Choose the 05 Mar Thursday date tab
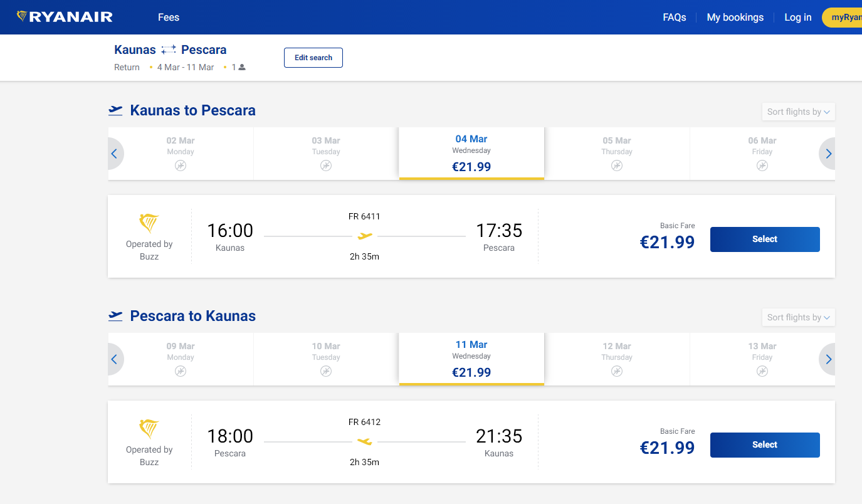Viewport: 862px width, 504px height. (x=617, y=153)
